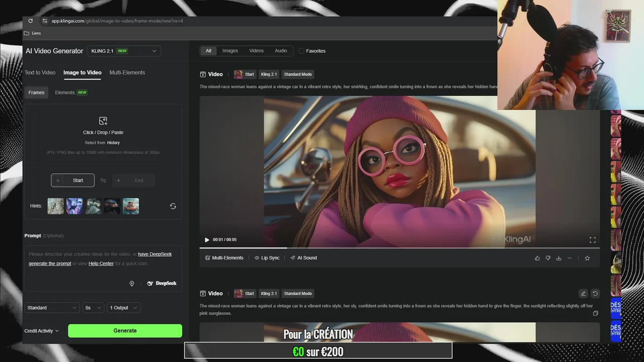Open the 5s duration dropdown
This screenshot has height=362, width=644.
coord(93,308)
